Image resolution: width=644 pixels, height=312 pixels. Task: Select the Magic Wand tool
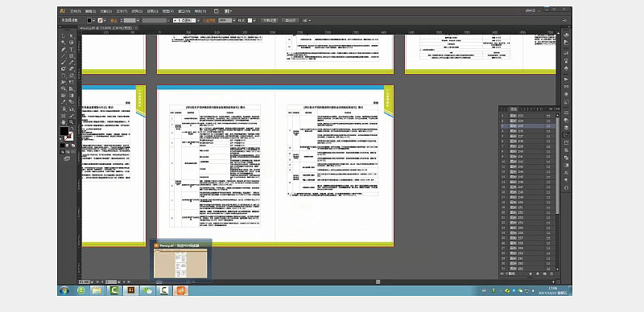click(x=64, y=43)
